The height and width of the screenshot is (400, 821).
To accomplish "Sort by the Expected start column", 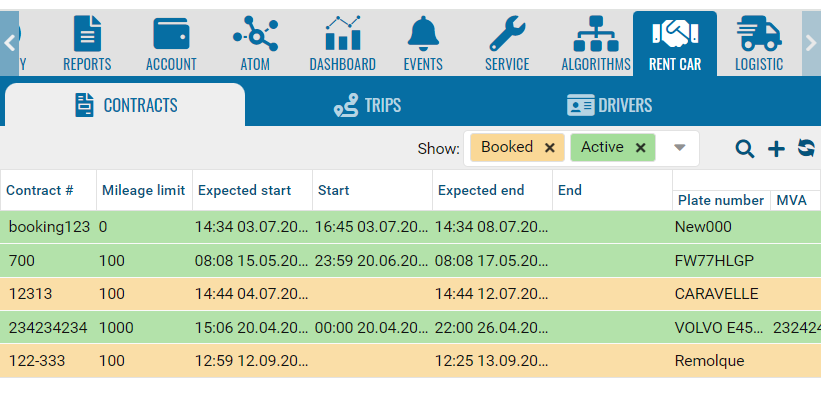I will (x=245, y=190).
